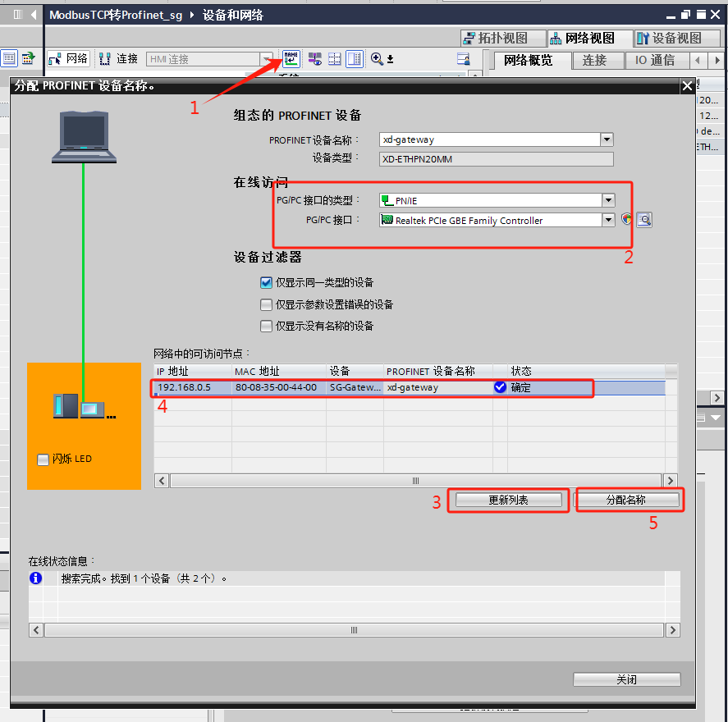728x722 pixels.
Task: Click the assign PROFINET device name toolbar icon
Action: 291,58
